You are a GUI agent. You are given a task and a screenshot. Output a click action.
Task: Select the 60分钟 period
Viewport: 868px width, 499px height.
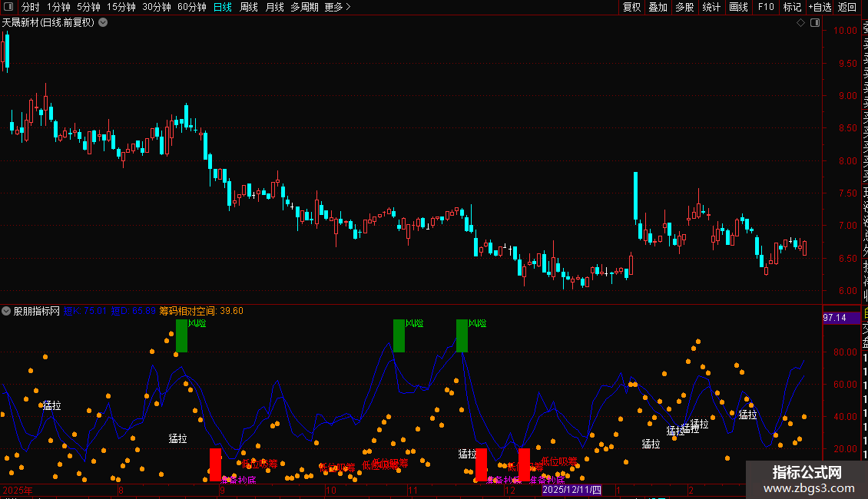click(192, 7)
